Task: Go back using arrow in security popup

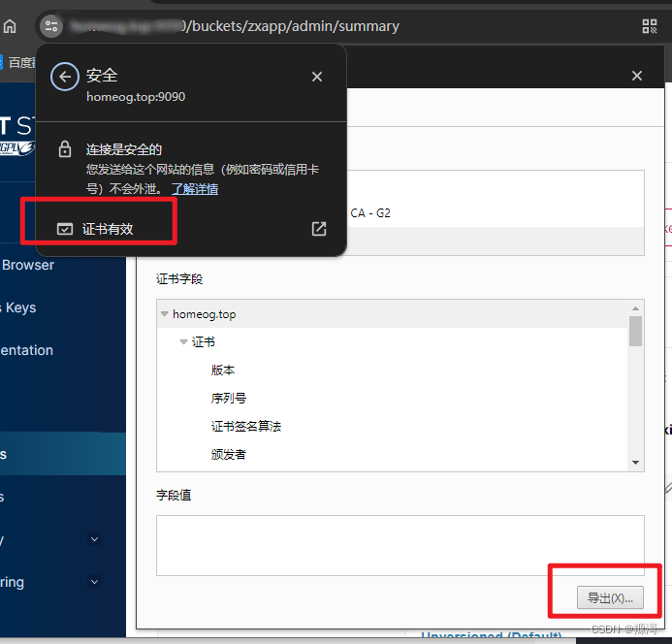Action: pyautogui.click(x=65, y=77)
